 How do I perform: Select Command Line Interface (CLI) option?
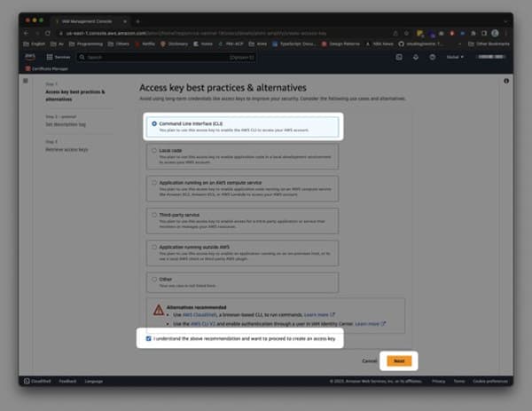point(242,127)
